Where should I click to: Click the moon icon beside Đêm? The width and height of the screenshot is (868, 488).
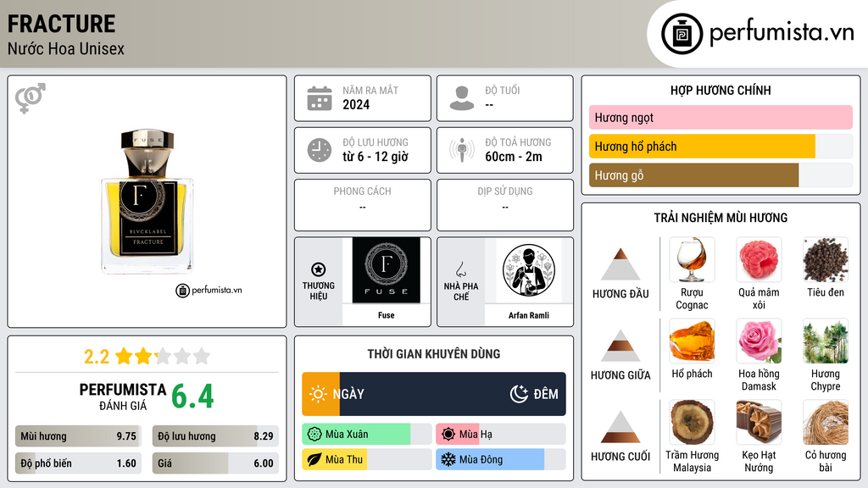(x=519, y=394)
